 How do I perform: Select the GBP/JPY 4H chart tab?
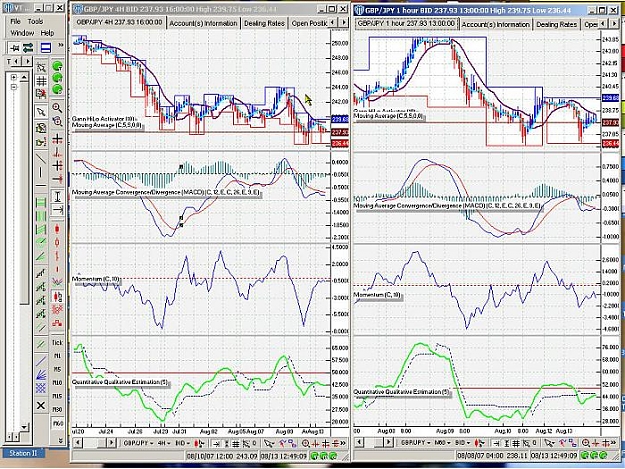pyautogui.click(x=119, y=23)
